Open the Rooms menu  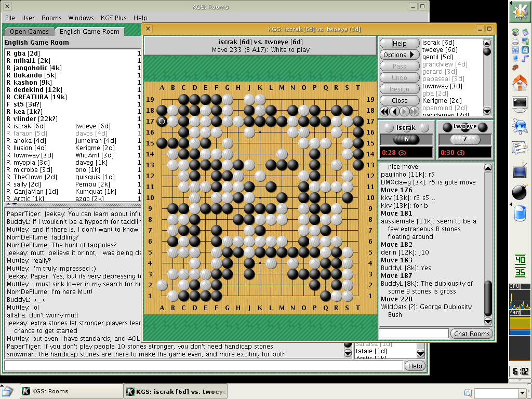(x=51, y=18)
